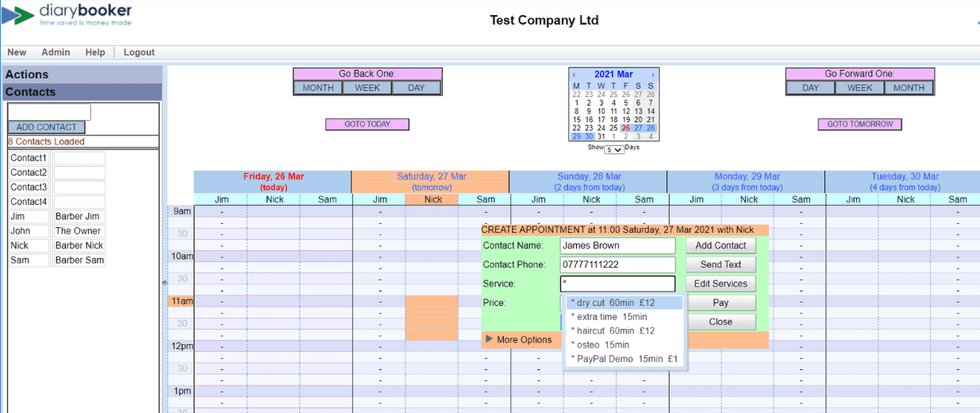This screenshot has height=413, width=980.
Task: Open the Admin menu
Action: click(x=56, y=52)
